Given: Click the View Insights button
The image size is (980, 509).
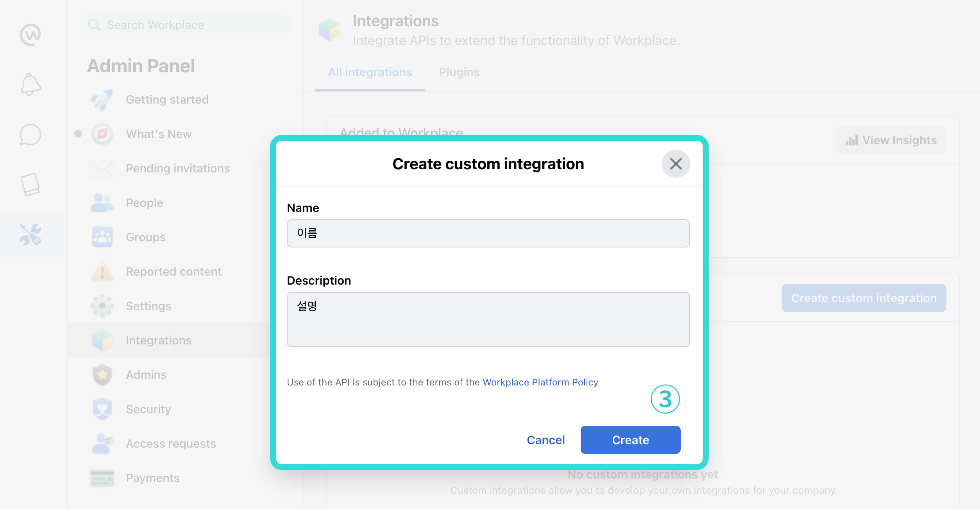Looking at the screenshot, I should pyautogui.click(x=891, y=140).
